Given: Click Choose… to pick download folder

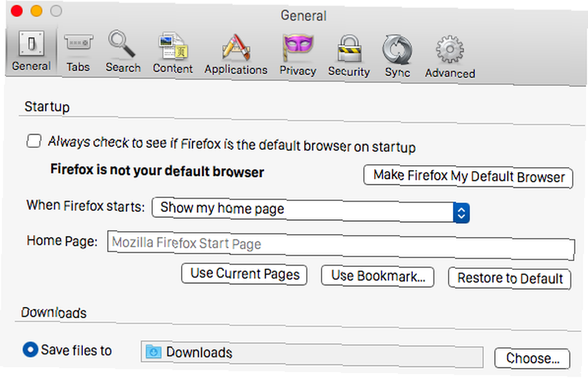Looking at the screenshot, I should click(532, 358).
